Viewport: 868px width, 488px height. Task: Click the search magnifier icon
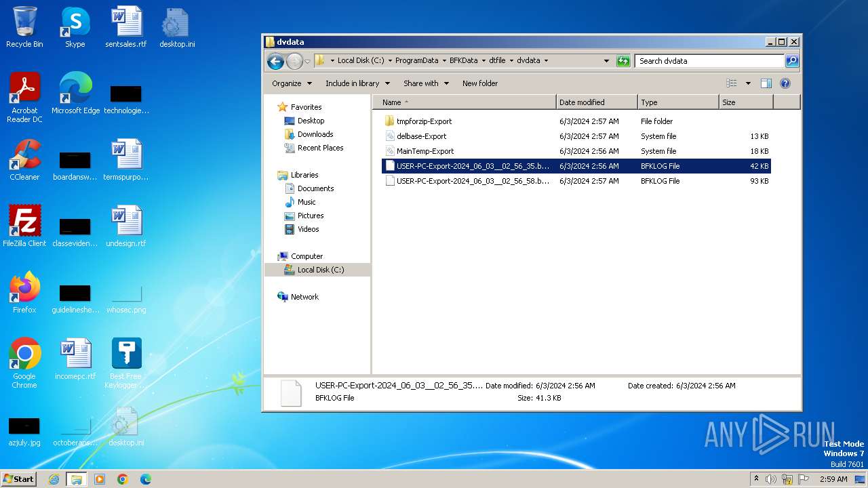(791, 61)
